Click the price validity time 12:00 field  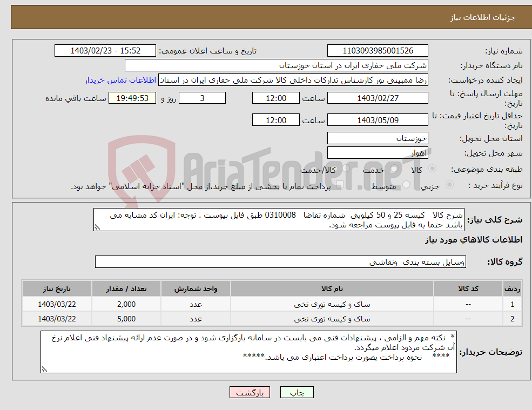click(x=276, y=120)
